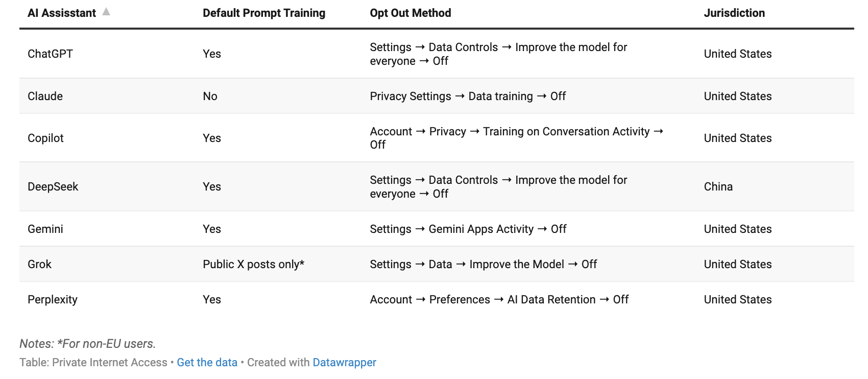
Task: Click Gemini Apps Activity opt-out text
Action: point(468,229)
